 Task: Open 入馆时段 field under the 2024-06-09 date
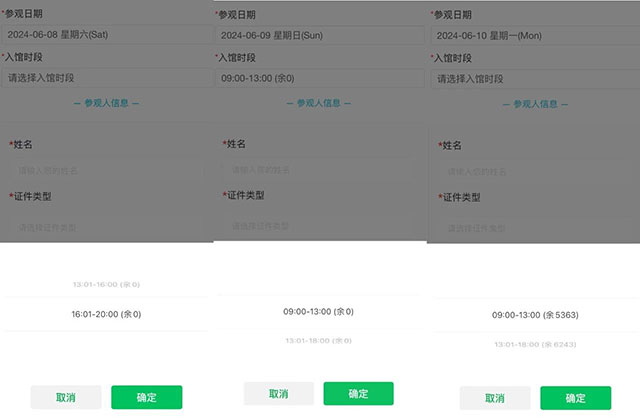(318, 77)
